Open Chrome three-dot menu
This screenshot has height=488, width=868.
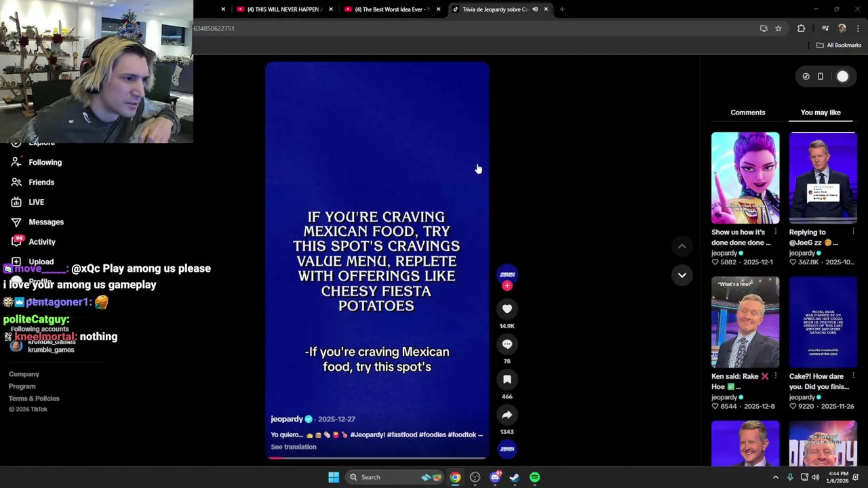tap(858, 28)
